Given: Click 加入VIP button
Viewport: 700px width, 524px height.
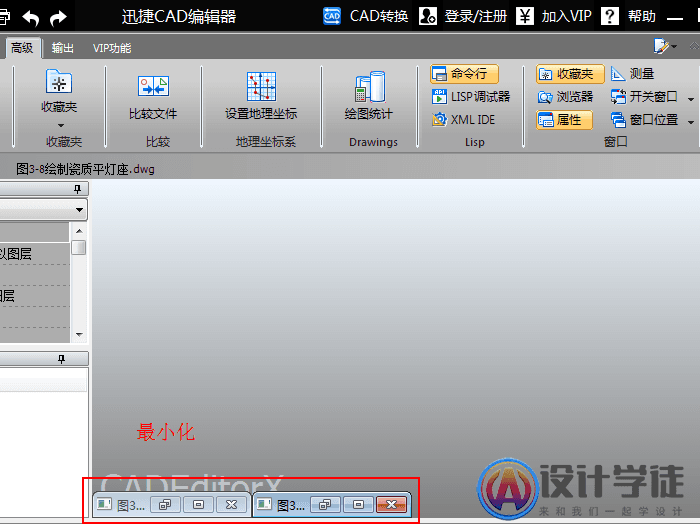Looking at the screenshot, I should click(x=554, y=17).
